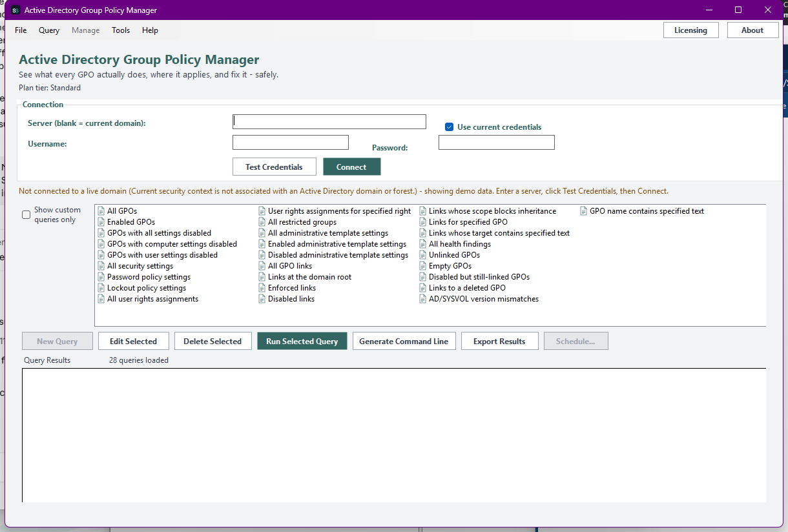Click Run Selected Query button
This screenshot has width=788, height=532.
pyautogui.click(x=302, y=341)
